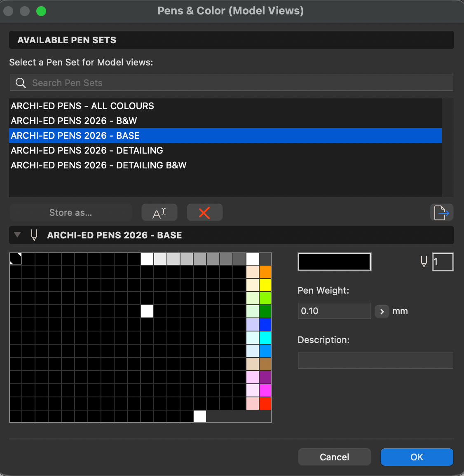Click the large black pen color preview
Image resolution: width=464 pixels, height=476 pixels.
334,262
